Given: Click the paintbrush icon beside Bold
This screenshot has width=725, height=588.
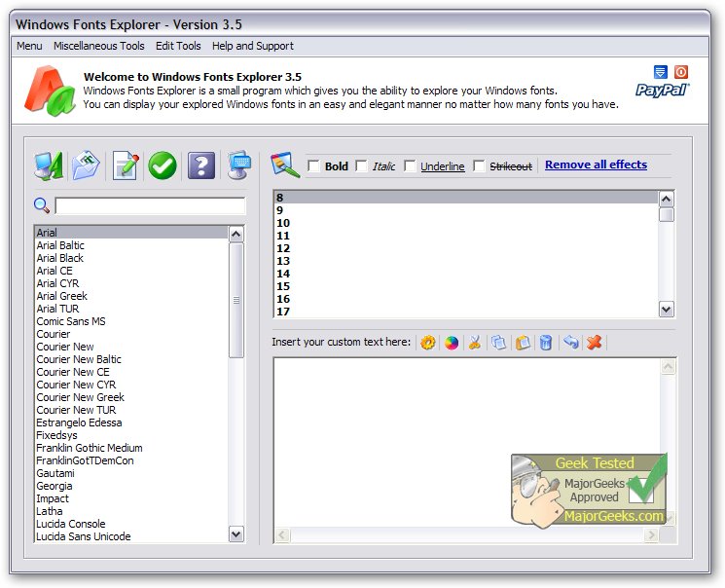Looking at the screenshot, I should (x=285, y=165).
